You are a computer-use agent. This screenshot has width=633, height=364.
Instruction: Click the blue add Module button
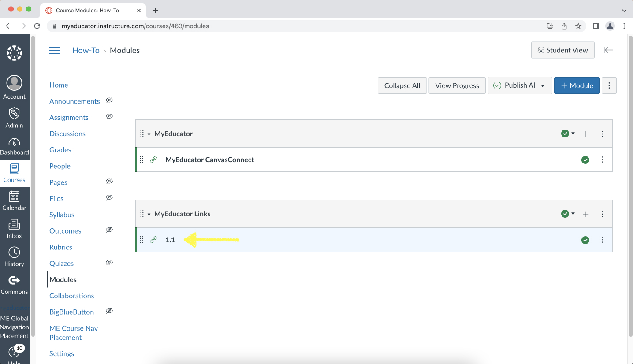tap(577, 85)
